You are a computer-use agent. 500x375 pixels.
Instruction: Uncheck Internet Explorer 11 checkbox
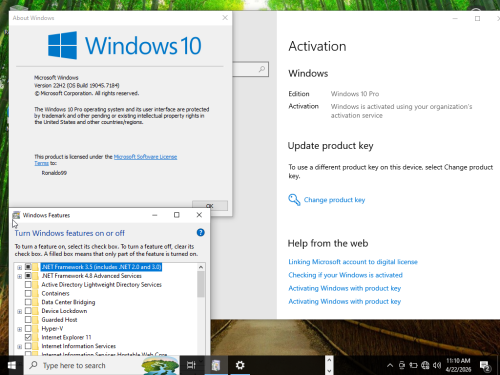pos(28,337)
